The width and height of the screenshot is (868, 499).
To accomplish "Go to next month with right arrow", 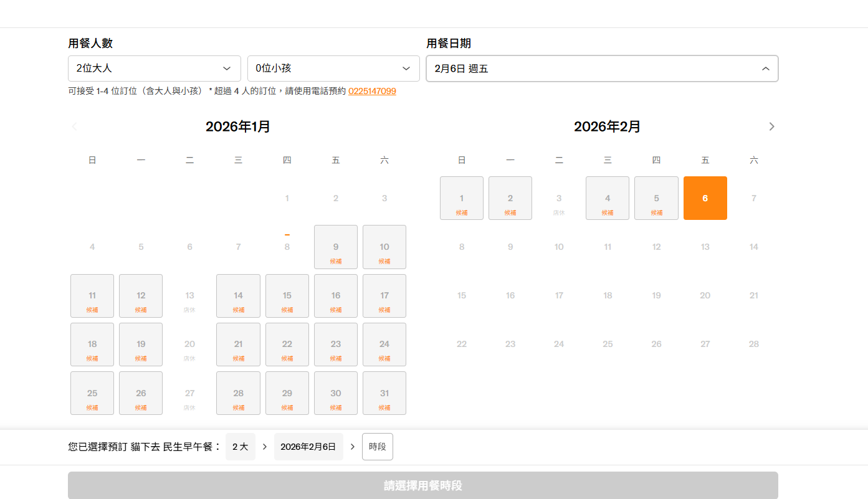I will (771, 126).
